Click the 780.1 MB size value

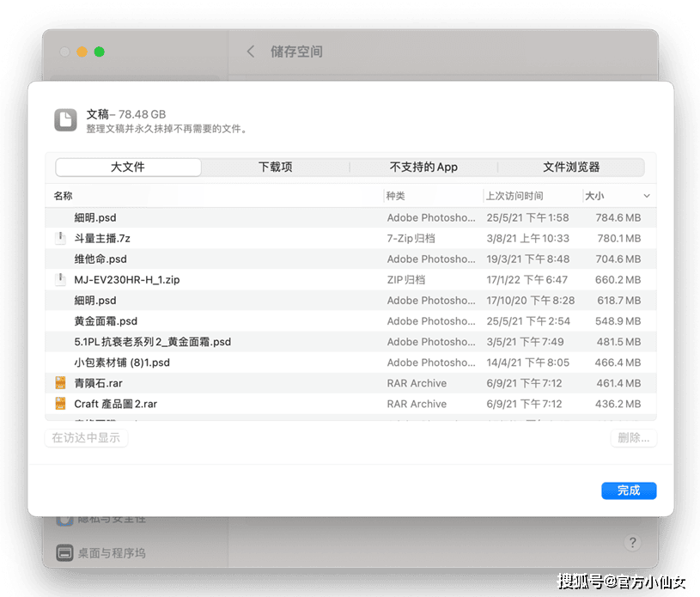pyautogui.click(x=618, y=239)
